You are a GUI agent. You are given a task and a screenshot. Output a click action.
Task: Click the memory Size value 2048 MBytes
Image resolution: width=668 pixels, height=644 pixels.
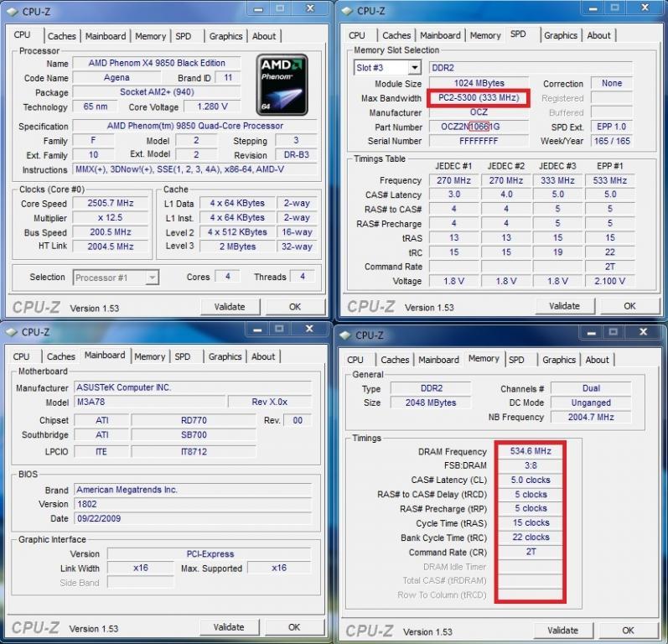point(431,402)
